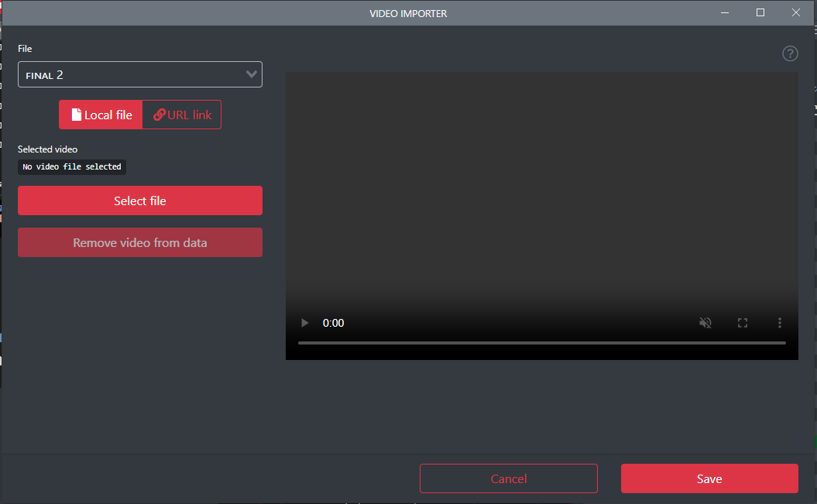This screenshot has width=817, height=504.
Task: Close the Video Importer window
Action: 796,13
